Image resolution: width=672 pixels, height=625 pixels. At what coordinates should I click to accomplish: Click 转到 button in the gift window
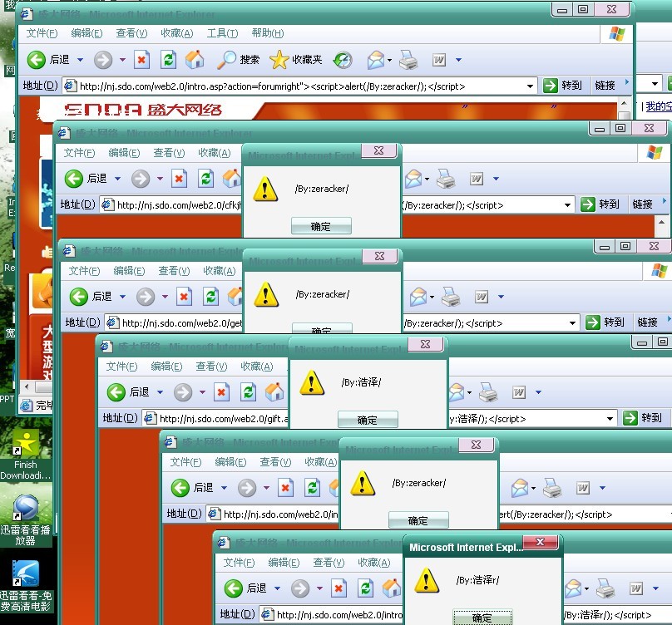click(642, 418)
